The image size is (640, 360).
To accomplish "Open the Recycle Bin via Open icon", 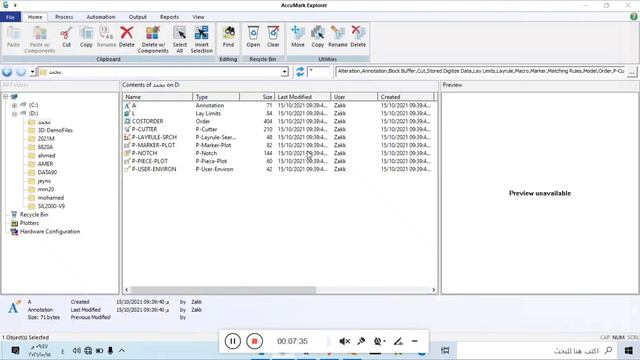I will (253, 33).
